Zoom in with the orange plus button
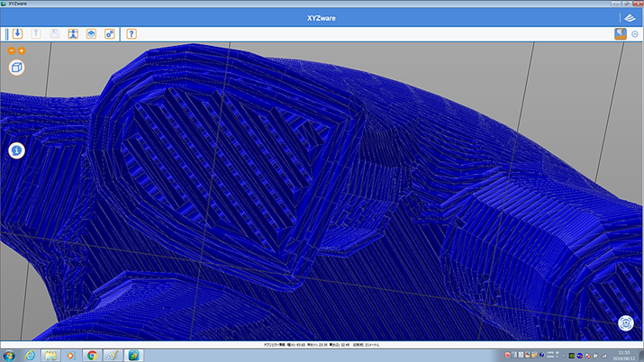Image resolution: width=644 pixels, height=362 pixels. 22,51
